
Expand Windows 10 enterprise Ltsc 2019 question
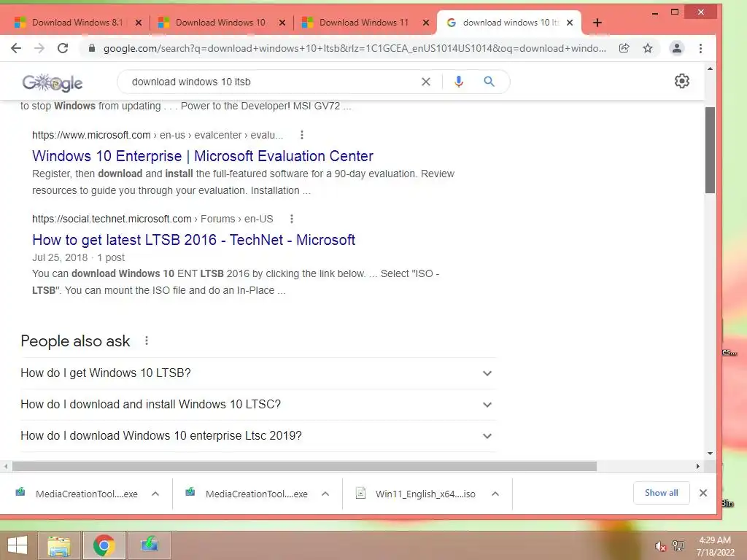point(258,436)
